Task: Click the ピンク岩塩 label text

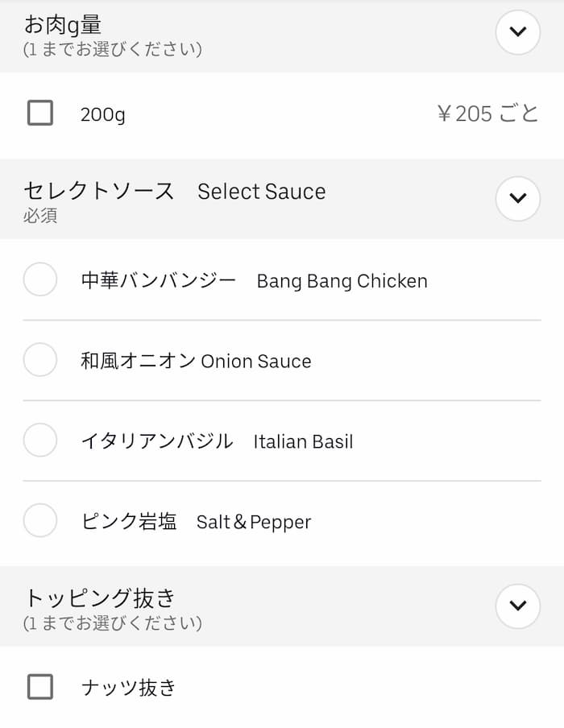Action: coord(129,522)
